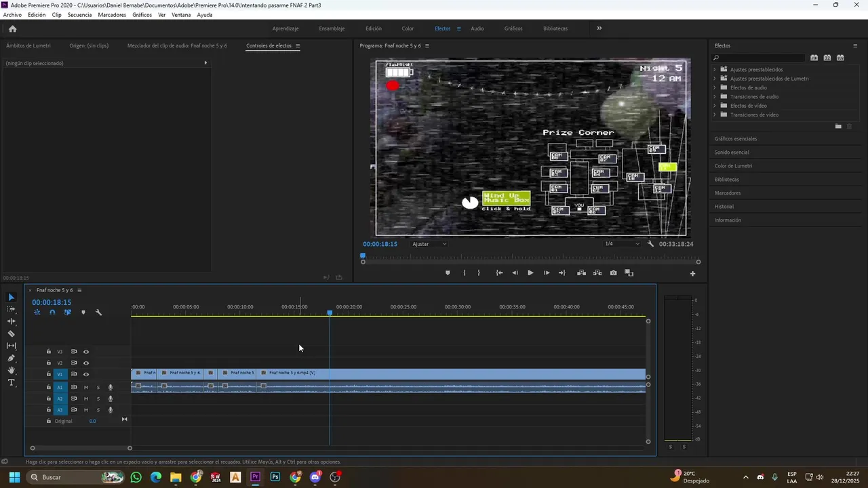Open timeline display settings wrench
This screenshot has width=868, height=488.
(x=98, y=312)
